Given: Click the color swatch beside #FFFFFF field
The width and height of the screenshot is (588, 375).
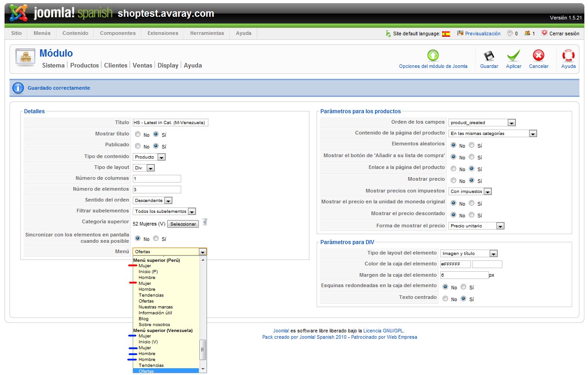Looking at the screenshot, I should (487, 264).
